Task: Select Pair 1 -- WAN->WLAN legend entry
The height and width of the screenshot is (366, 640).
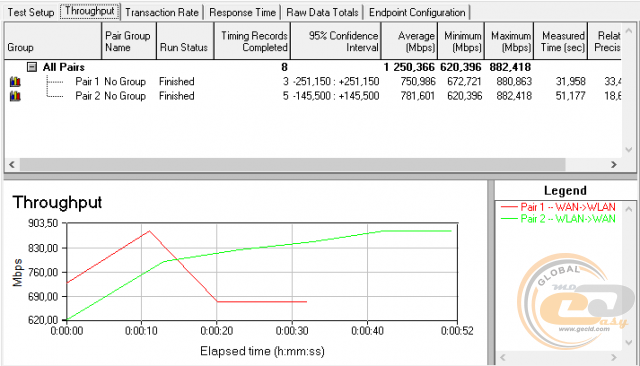Action: (558, 207)
